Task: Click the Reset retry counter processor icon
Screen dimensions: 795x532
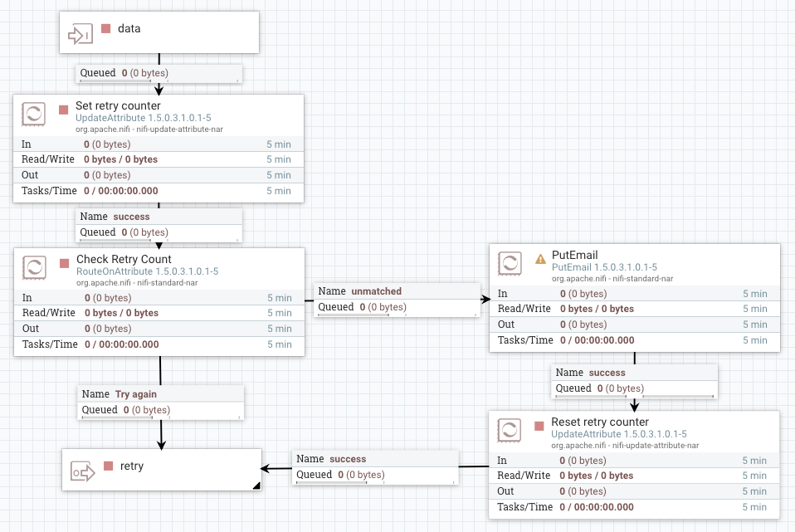Action: coord(510,430)
